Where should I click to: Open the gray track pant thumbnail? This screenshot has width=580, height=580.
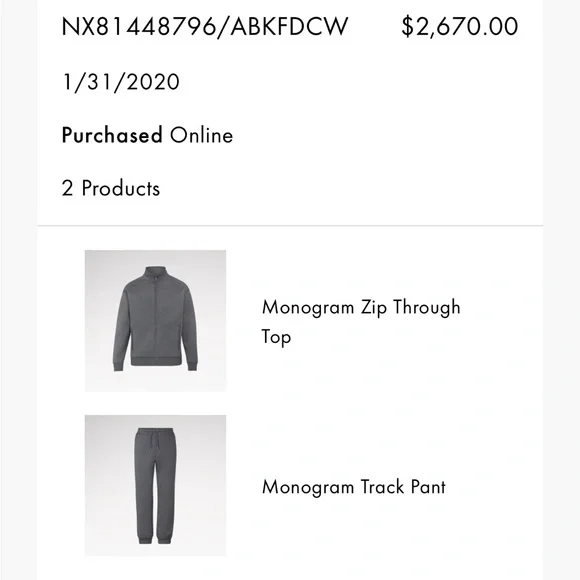[x=155, y=485]
